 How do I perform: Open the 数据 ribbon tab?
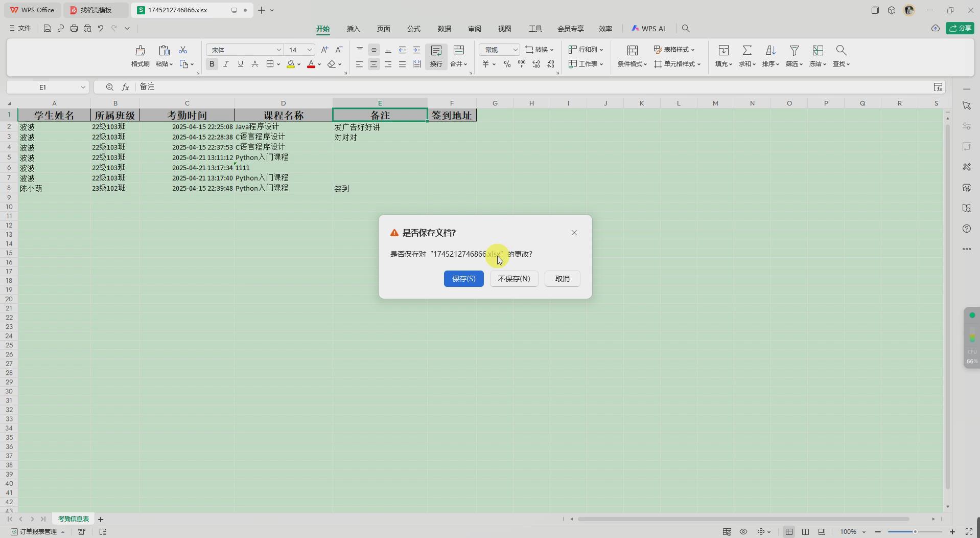pyautogui.click(x=444, y=29)
